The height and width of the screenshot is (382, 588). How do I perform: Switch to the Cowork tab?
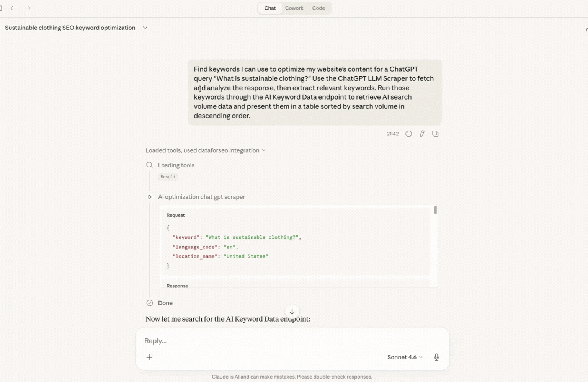point(294,8)
